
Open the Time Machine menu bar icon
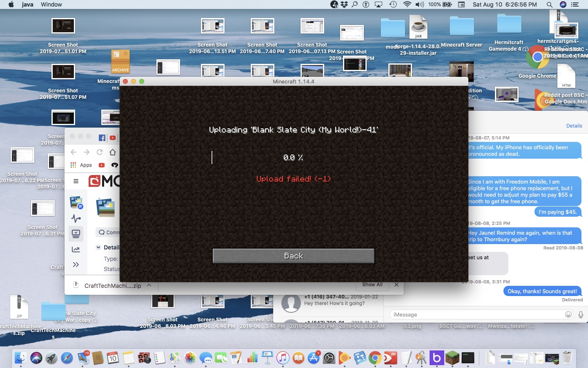point(393,4)
